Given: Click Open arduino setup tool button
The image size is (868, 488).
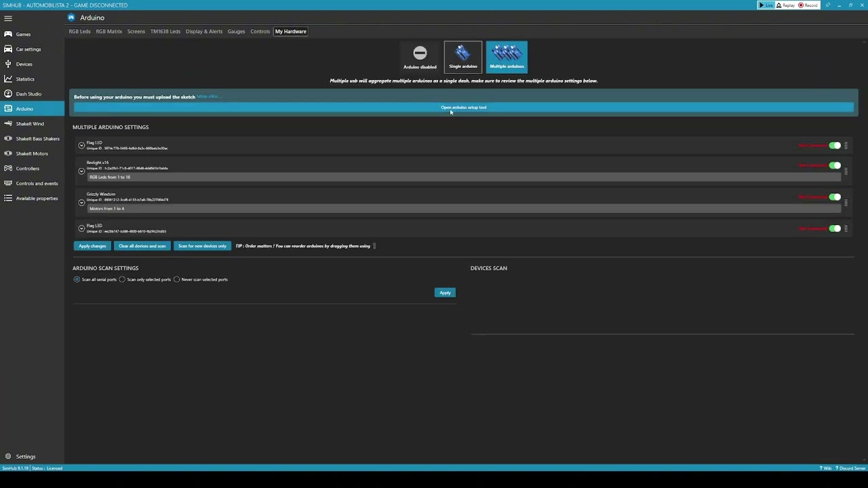Looking at the screenshot, I should click(x=464, y=107).
